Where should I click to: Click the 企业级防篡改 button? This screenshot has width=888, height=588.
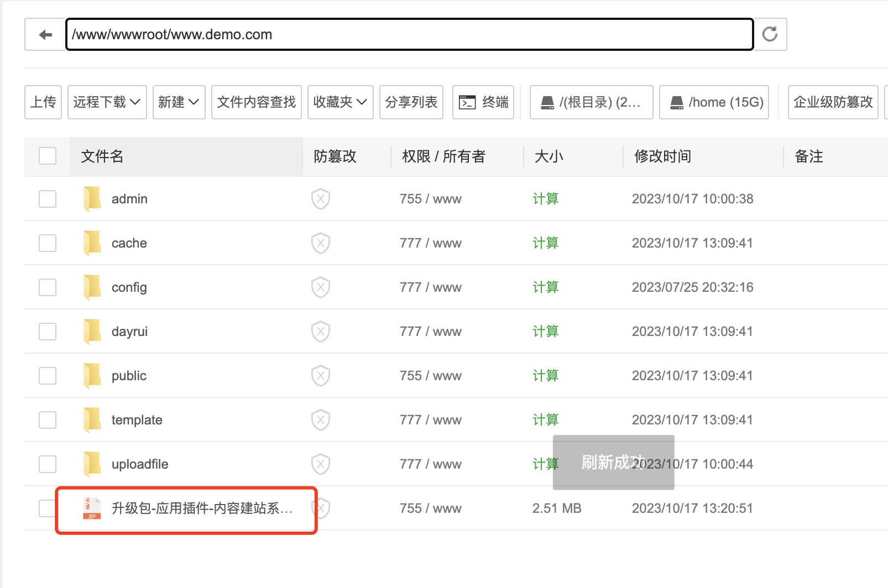(x=833, y=102)
